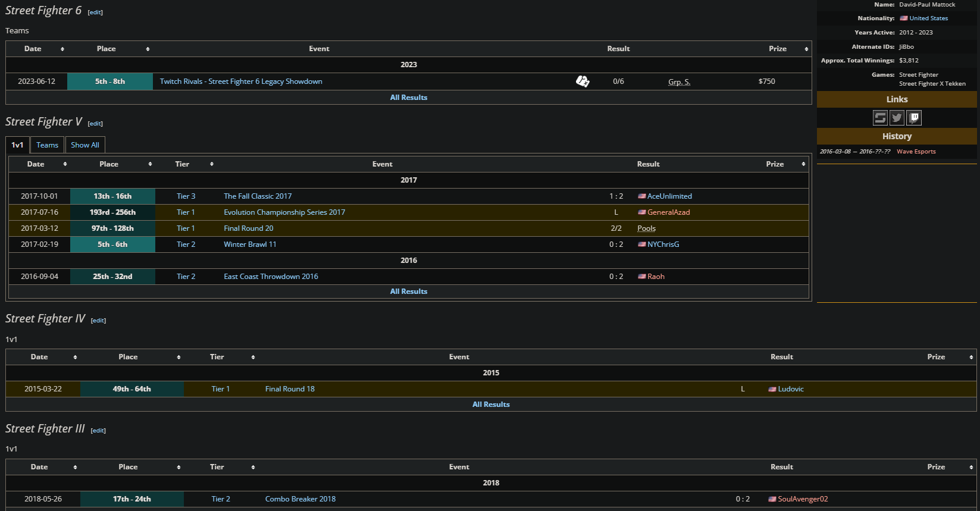This screenshot has width=980, height=511.
Task: Sort Street Fighter 6 table by Place arrow
Action: click(148, 49)
